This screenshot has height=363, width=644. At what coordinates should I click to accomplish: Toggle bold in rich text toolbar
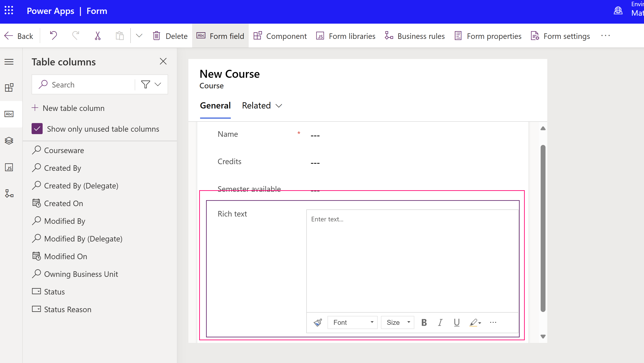[x=424, y=322]
